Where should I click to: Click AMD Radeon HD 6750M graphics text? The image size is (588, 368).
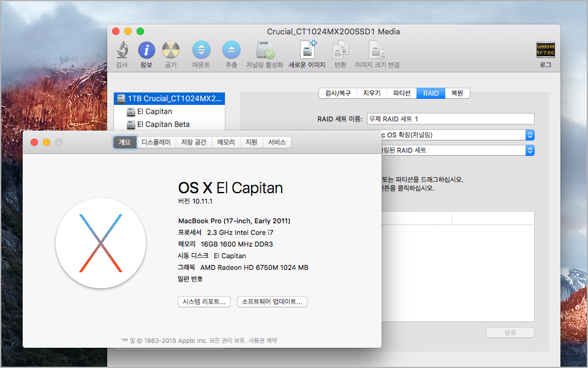point(254,267)
